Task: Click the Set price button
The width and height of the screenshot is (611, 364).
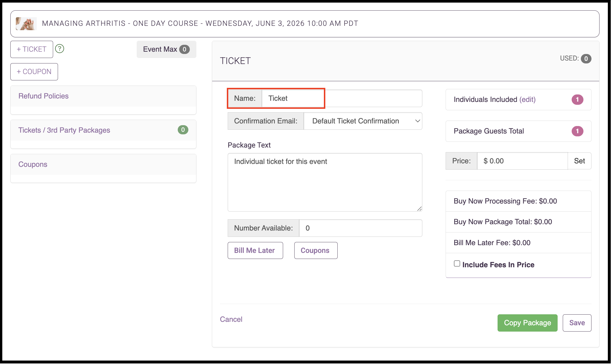Action: pos(579,161)
